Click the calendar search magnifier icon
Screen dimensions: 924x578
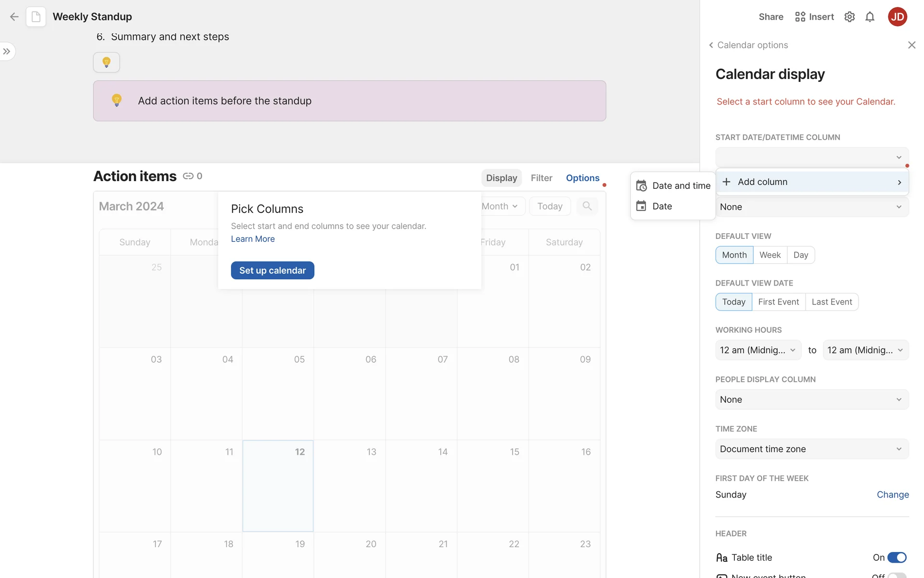pyautogui.click(x=587, y=206)
